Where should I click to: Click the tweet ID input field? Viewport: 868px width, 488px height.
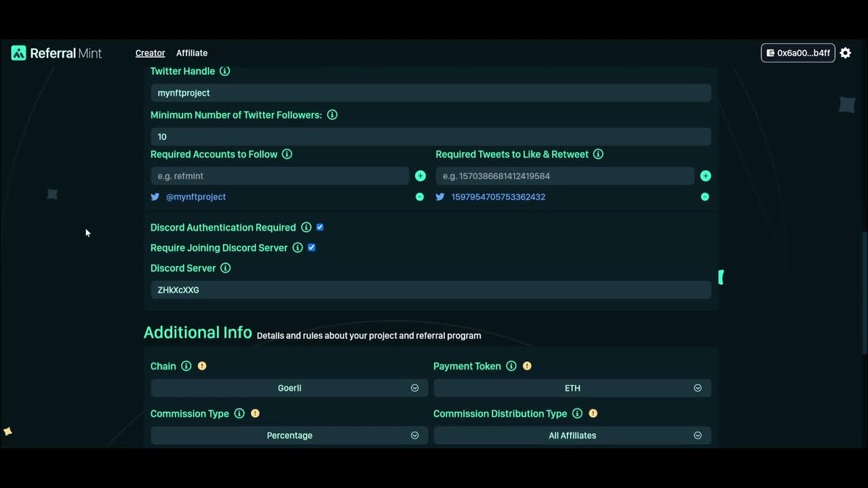click(x=565, y=176)
